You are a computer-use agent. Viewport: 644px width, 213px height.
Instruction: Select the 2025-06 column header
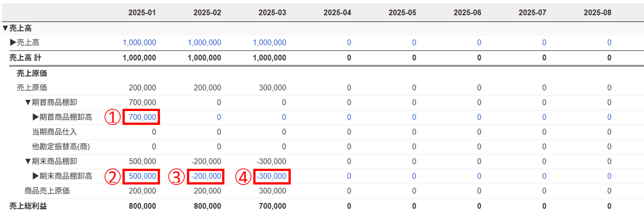[467, 12]
